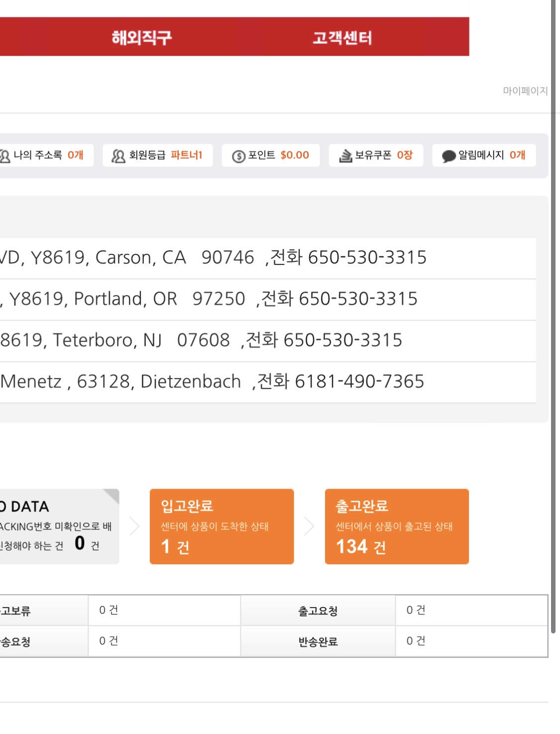Click the 알림메시지 speech bubble icon
Viewport: 560px width, 734px height.
pos(448,156)
